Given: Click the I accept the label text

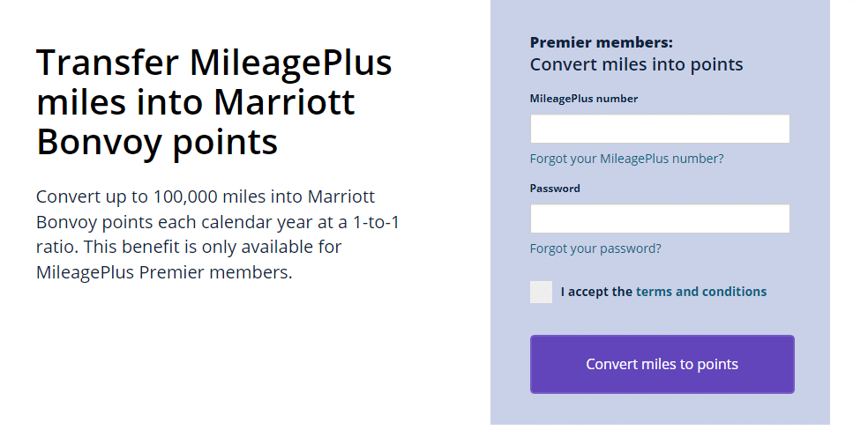Looking at the screenshot, I should (596, 292).
